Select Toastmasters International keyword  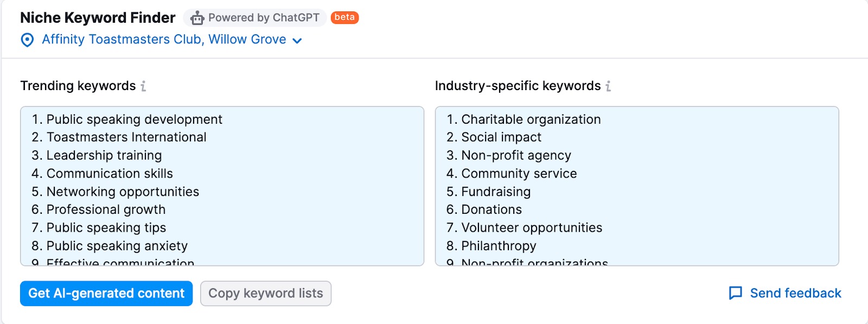pyautogui.click(x=126, y=137)
